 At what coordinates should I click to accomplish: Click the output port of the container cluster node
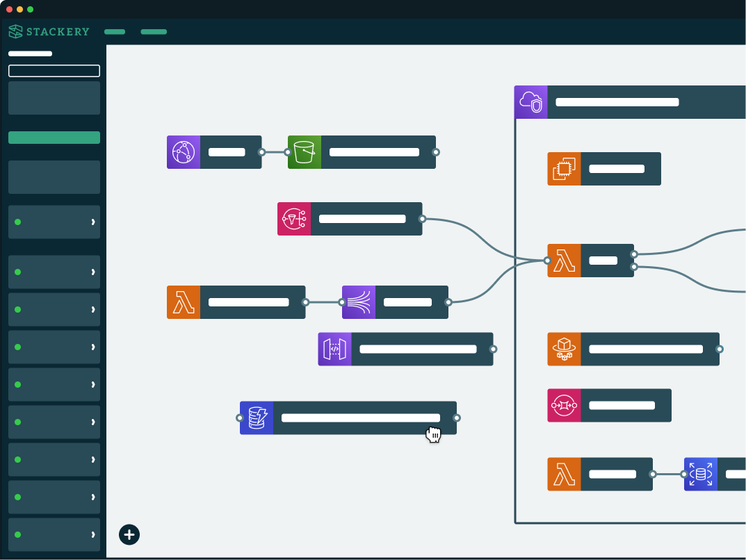720,349
